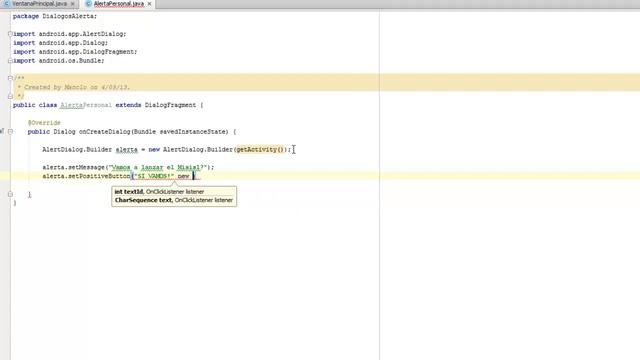
Task: Place cursor on 'package DialogosAlerta;' line
Action: (55, 16)
